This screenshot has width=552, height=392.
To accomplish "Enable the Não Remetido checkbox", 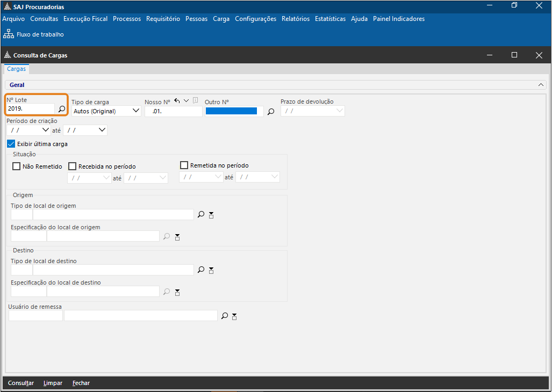I will click(16, 166).
